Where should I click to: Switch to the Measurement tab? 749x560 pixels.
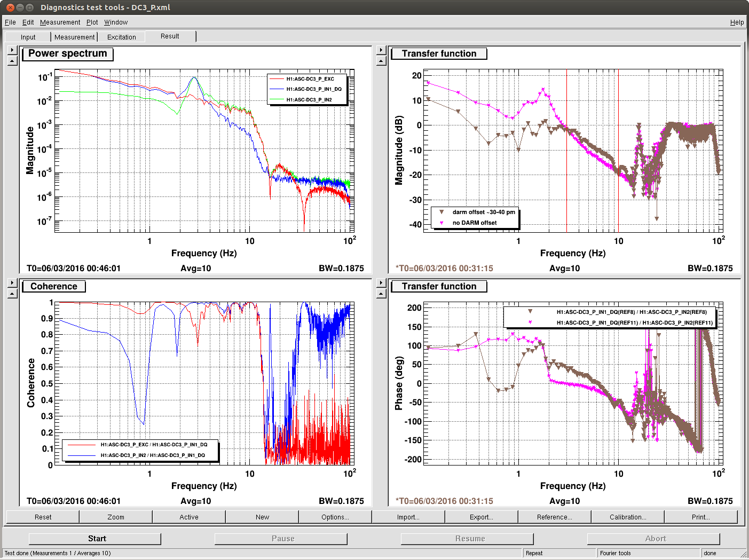click(74, 37)
